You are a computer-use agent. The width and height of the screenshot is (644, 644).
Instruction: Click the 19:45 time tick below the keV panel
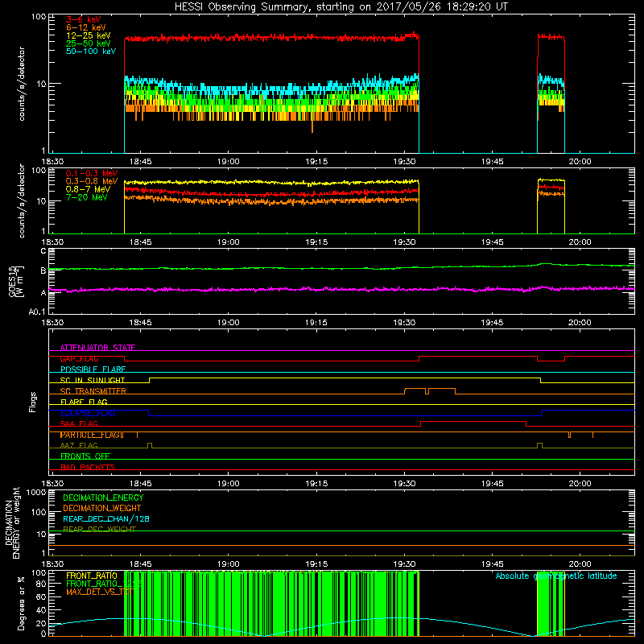492,162
